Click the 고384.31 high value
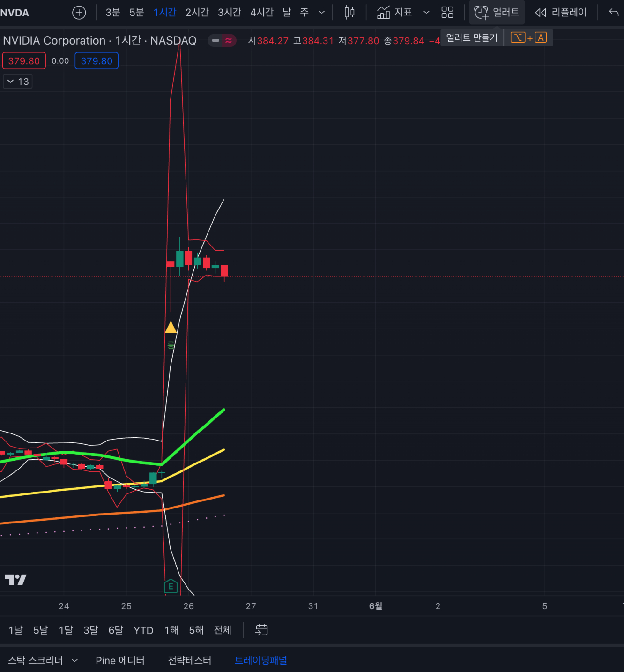 pyautogui.click(x=313, y=41)
